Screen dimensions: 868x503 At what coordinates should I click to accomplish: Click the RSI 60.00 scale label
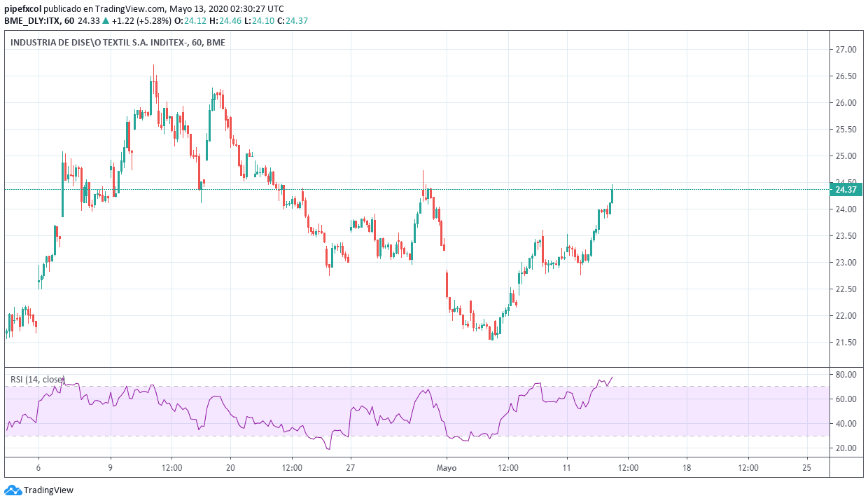[846, 399]
